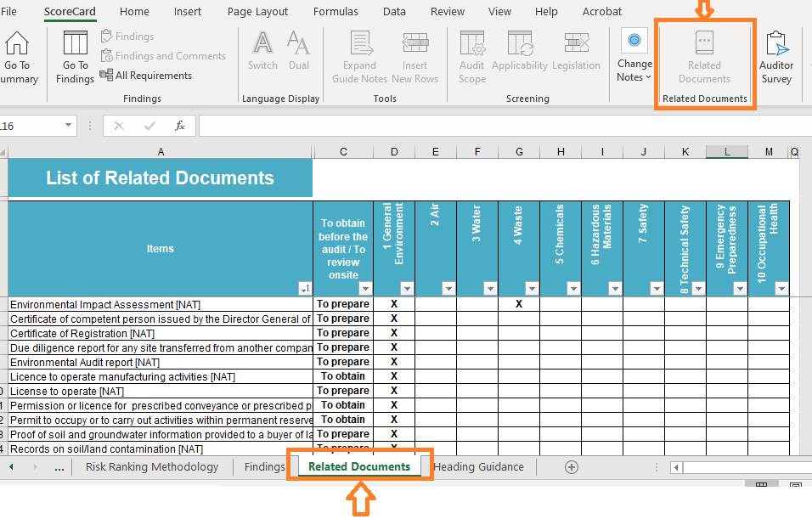The width and height of the screenshot is (812, 519).
Task: Open filter for Occupational Health column
Action: 781,289
